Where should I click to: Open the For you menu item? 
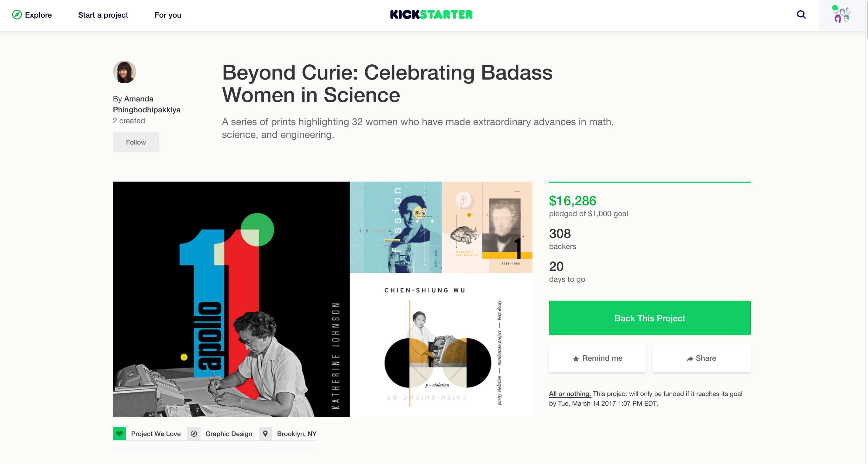point(168,15)
